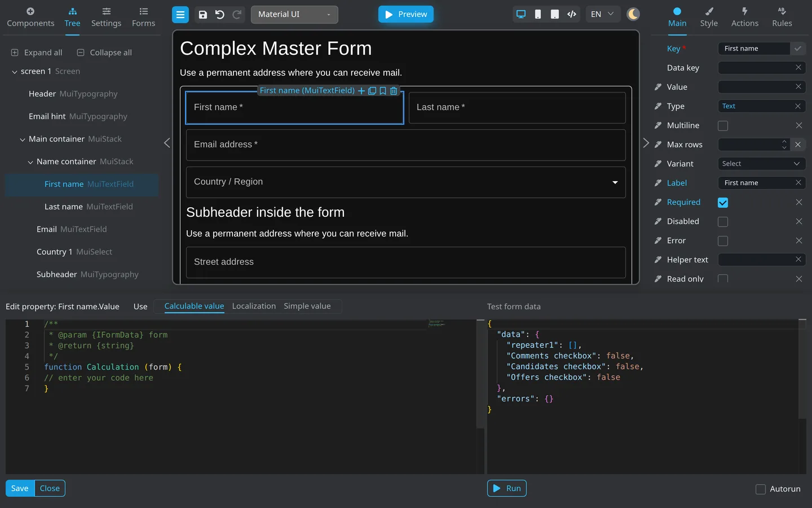
Task: Click the Email address form field
Action: [x=406, y=145]
